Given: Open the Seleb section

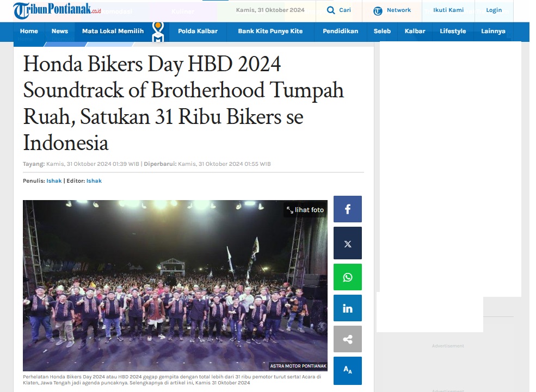Looking at the screenshot, I should click(382, 31).
